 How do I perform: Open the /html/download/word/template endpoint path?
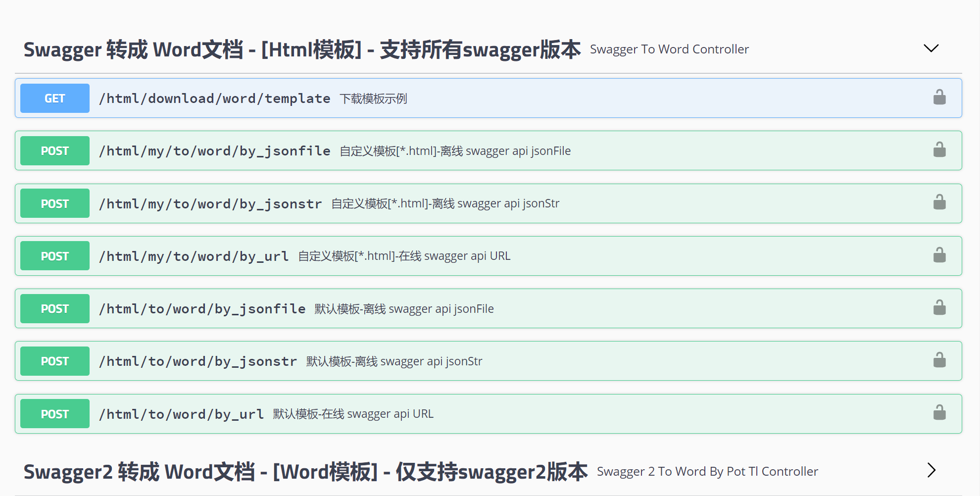click(214, 99)
